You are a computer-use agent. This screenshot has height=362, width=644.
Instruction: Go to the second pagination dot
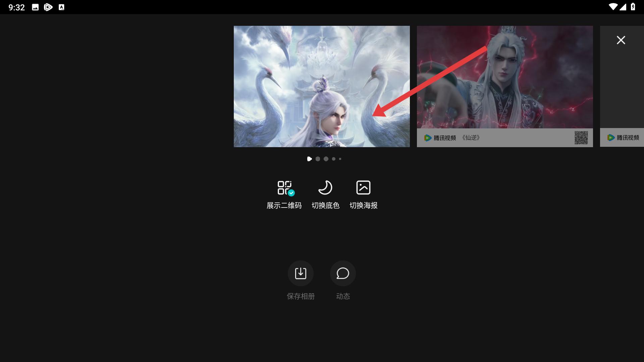pyautogui.click(x=318, y=159)
